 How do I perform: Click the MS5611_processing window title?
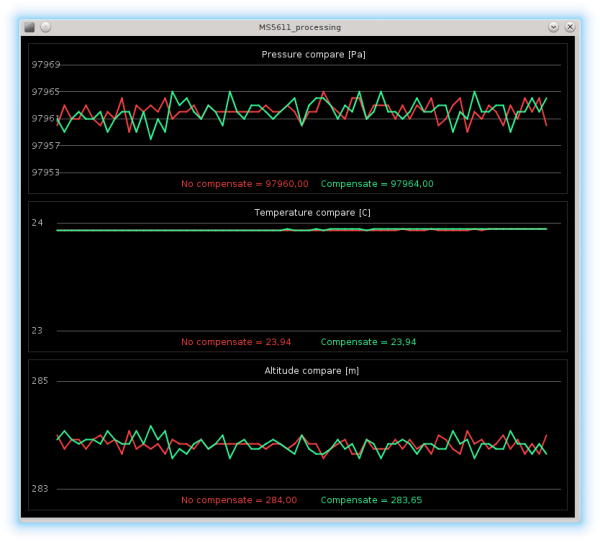click(x=300, y=28)
